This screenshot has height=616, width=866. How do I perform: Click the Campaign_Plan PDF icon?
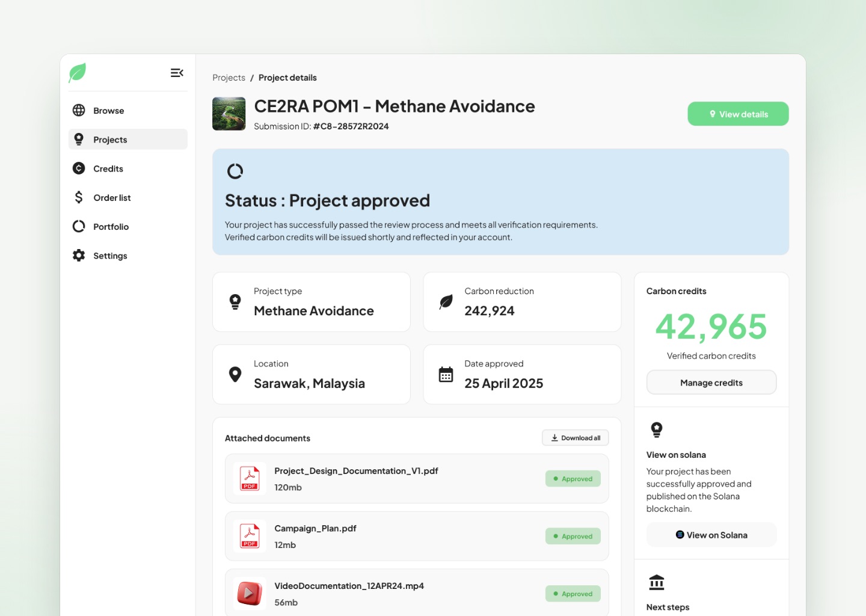(x=250, y=536)
